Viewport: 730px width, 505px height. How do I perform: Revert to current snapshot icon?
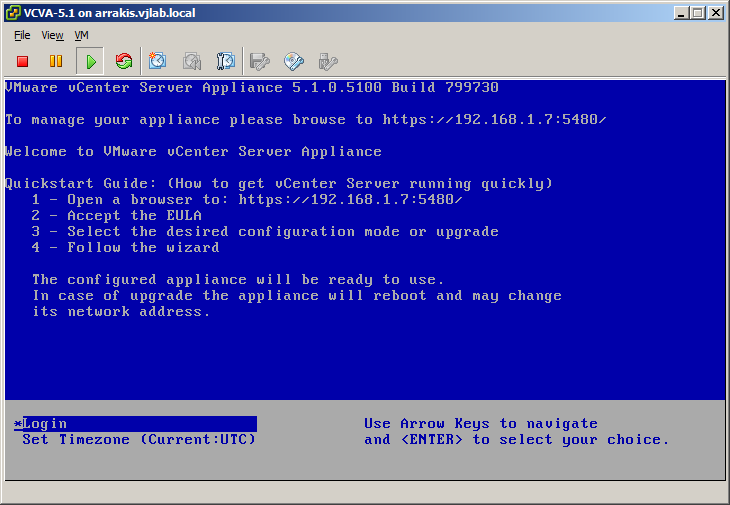click(192, 61)
